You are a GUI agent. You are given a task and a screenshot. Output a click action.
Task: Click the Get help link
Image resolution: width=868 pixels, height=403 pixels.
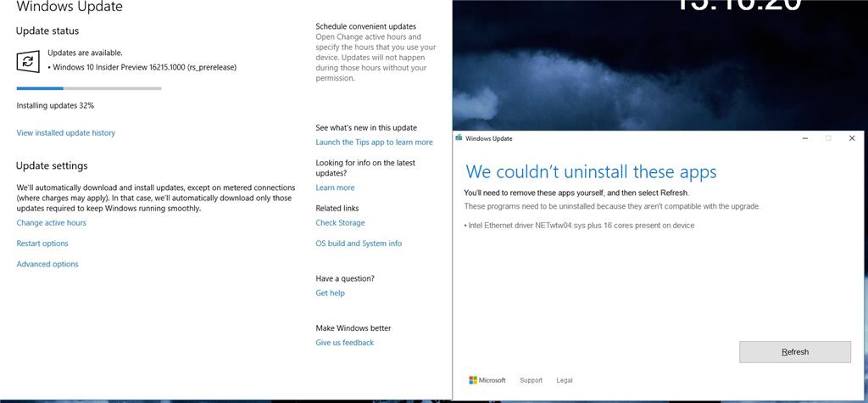(330, 294)
